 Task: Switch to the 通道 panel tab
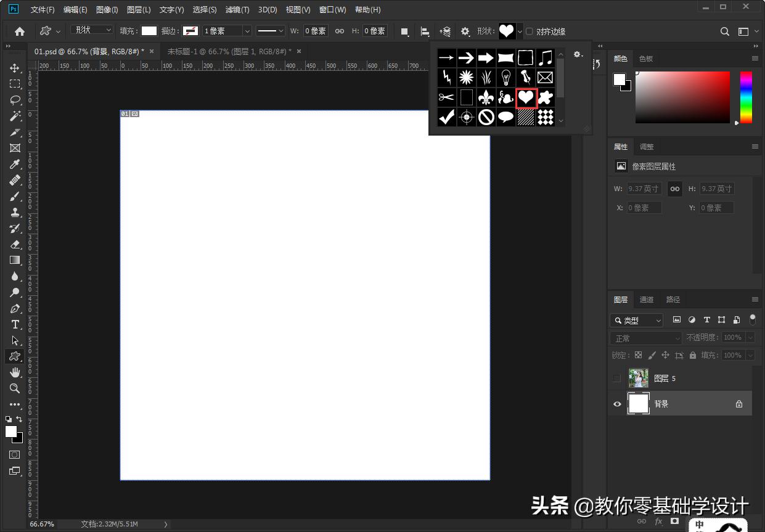[646, 300]
